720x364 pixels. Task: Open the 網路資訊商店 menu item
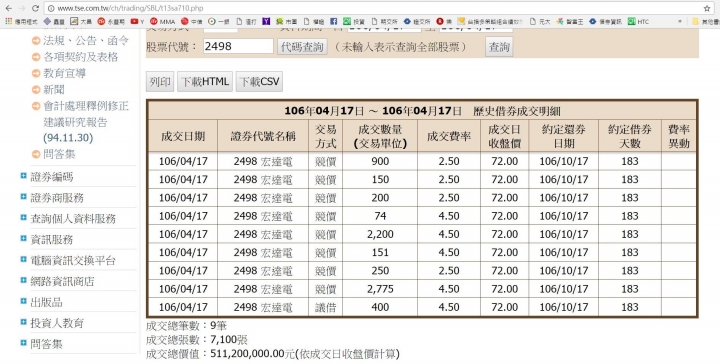pyautogui.click(x=62, y=281)
